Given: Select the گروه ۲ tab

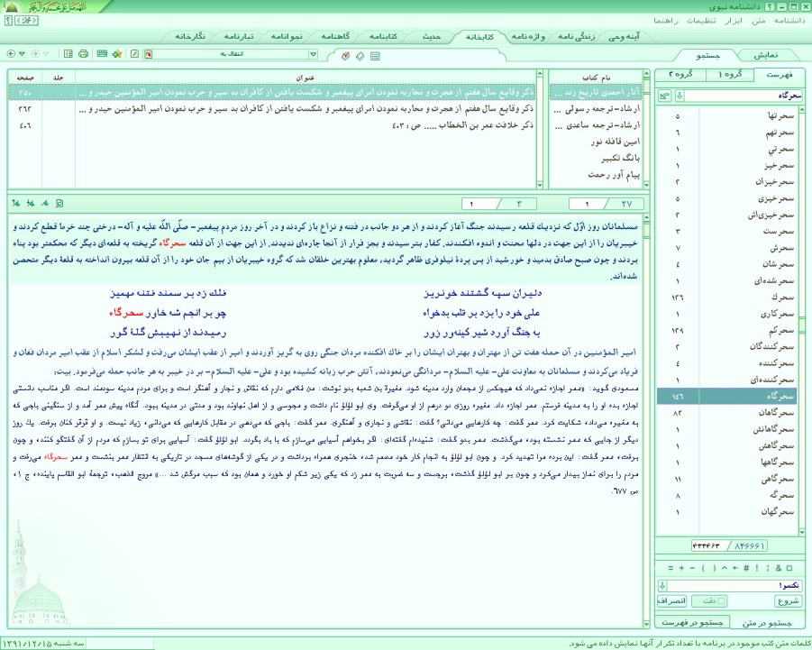Looking at the screenshot, I should [680, 75].
